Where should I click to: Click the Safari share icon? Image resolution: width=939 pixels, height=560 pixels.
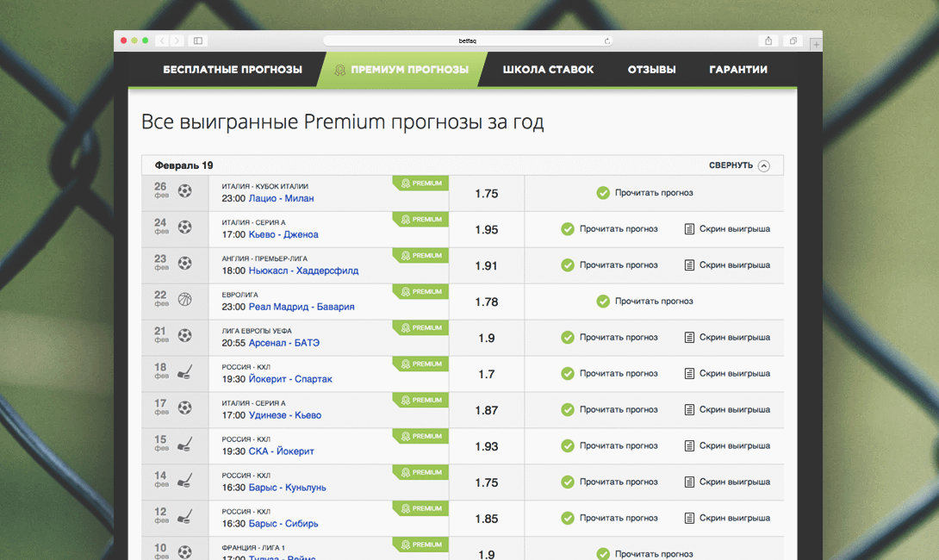[768, 40]
